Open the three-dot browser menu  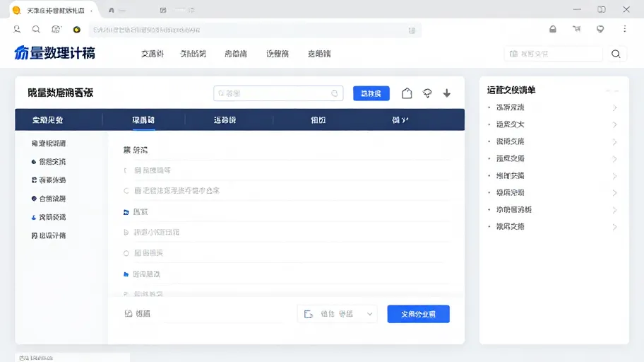625,29
